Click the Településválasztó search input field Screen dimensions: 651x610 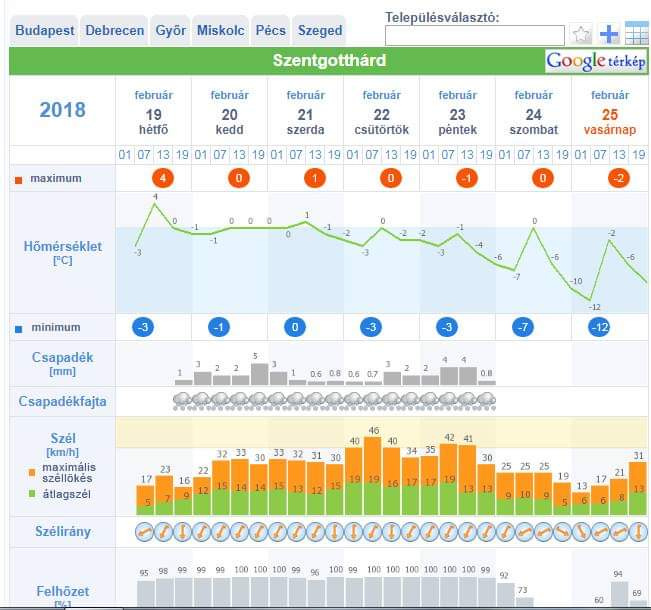click(x=474, y=36)
